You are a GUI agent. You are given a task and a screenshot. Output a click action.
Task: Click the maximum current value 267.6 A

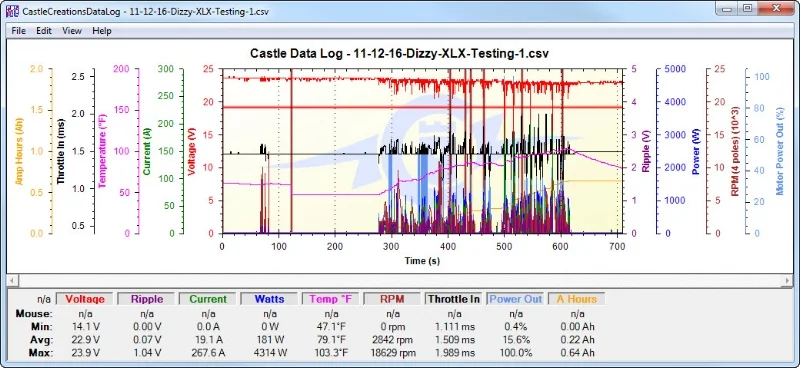(208, 353)
